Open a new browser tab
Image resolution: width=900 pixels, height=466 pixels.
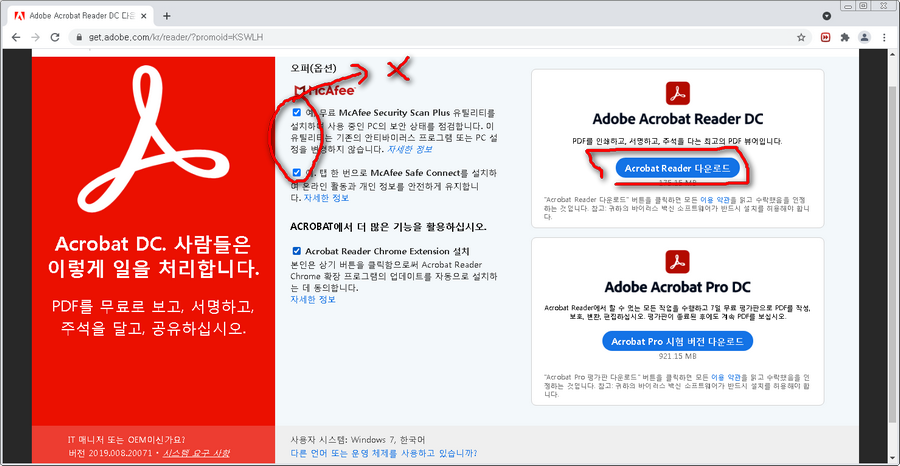(x=166, y=15)
